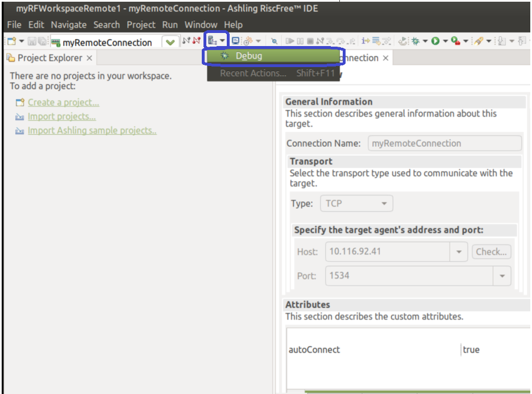Click the Create a project... link
The height and width of the screenshot is (394, 532).
coord(64,102)
